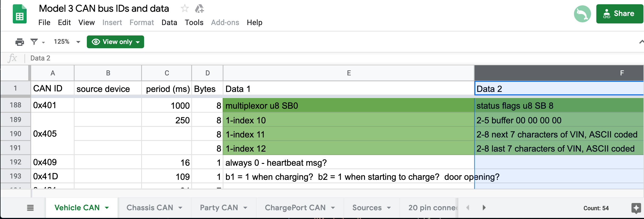
Task: Star the Model 3 CAN bus document
Action: 185,9
